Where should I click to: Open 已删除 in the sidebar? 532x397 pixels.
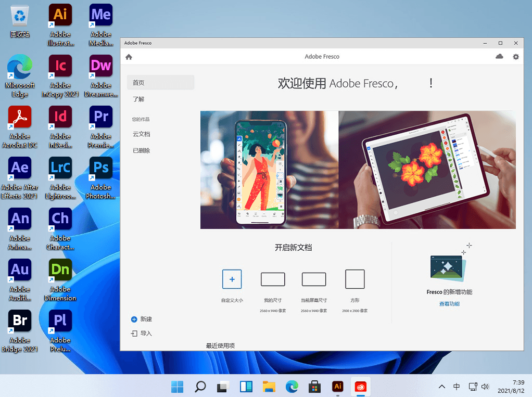pyautogui.click(x=141, y=150)
